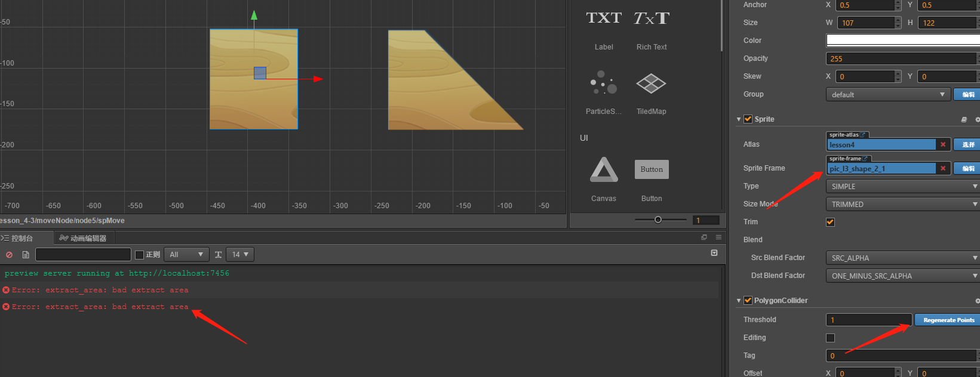Select the TiledMap node icon
The width and height of the screenshot is (980, 377).
click(651, 84)
